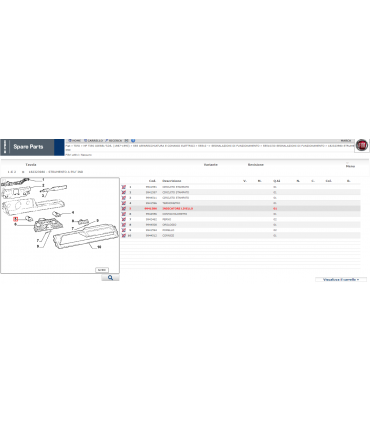
Task: Open the HOME menu item
Action: tap(75, 141)
